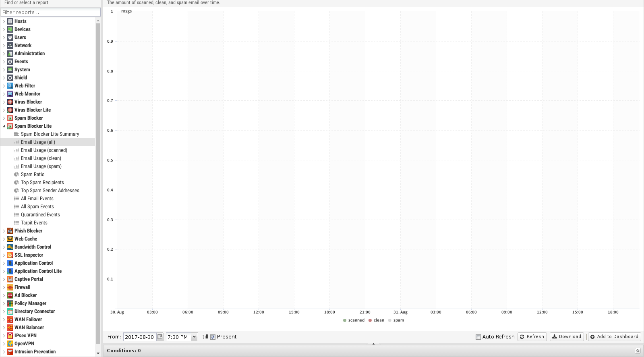Click the Firewall icon in sidebar
Viewport: 644px width, 357px height.
10,287
